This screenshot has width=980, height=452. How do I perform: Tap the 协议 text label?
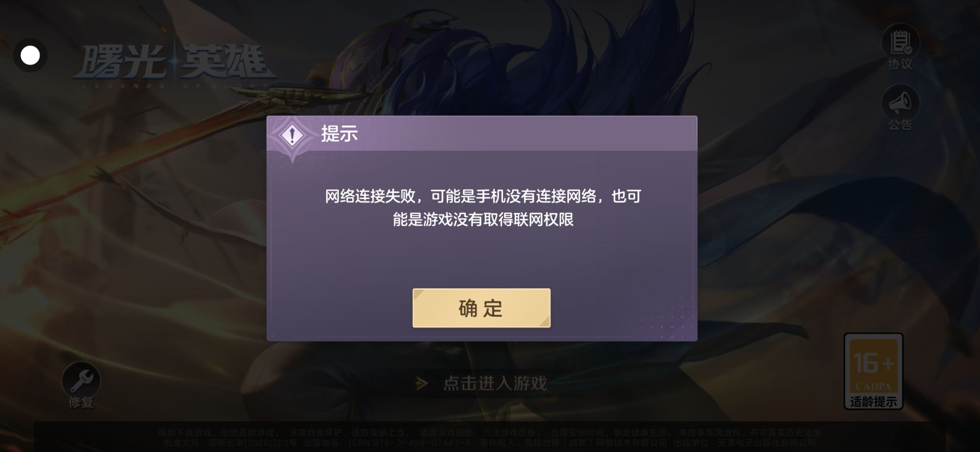(x=900, y=64)
